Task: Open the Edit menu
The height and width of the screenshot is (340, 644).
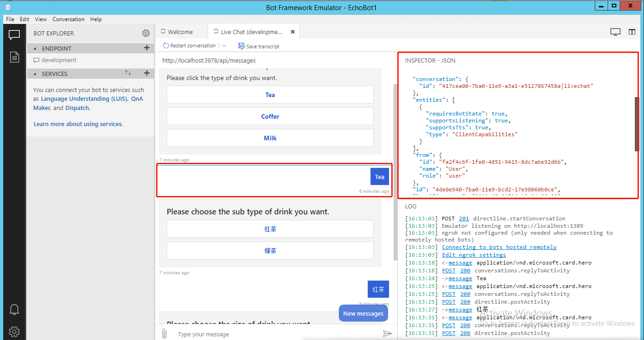Action: [x=24, y=19]
